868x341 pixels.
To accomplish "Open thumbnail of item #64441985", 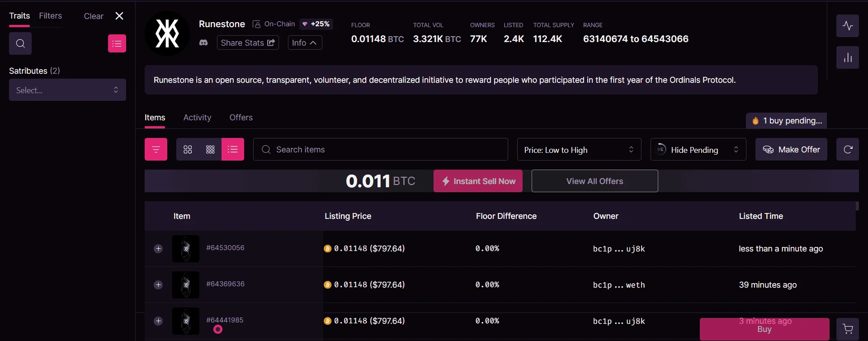I will (186, 321).
